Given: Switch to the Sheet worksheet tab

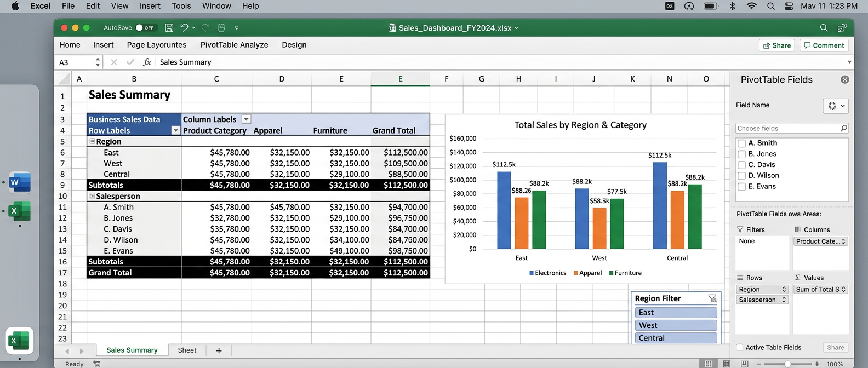Looking at the screenshot, I should [187, 350].
